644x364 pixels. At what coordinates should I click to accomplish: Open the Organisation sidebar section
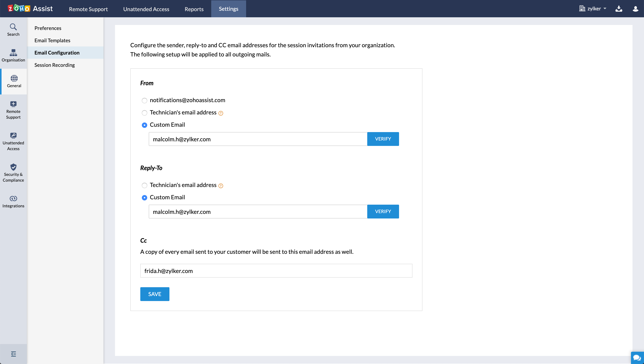click(13, 55)
